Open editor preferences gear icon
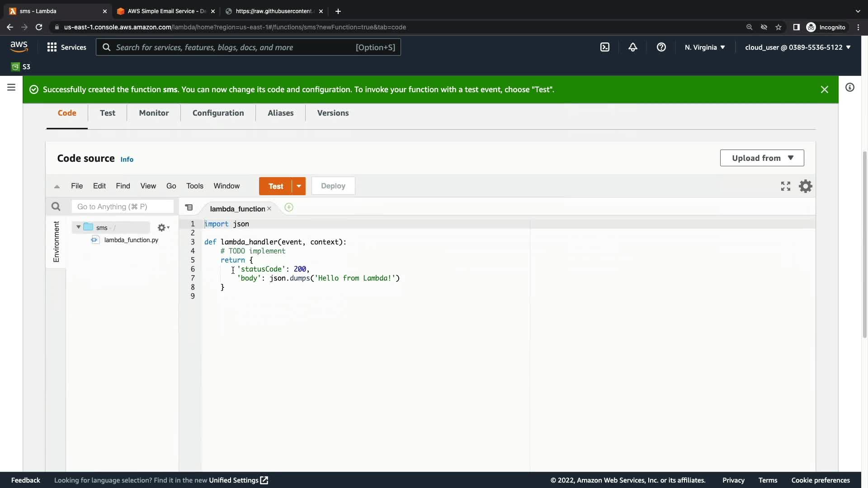868x488 pixels. 806,186
